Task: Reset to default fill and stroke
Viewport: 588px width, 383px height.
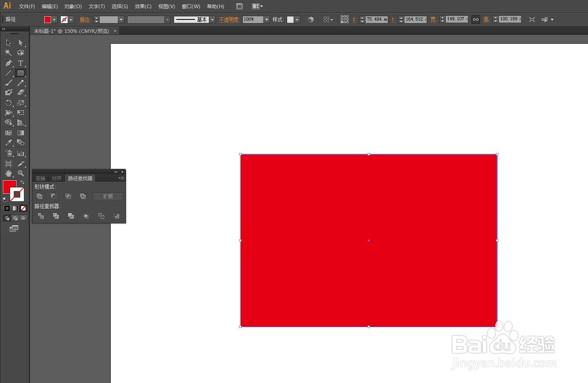Action: (5, 199)
